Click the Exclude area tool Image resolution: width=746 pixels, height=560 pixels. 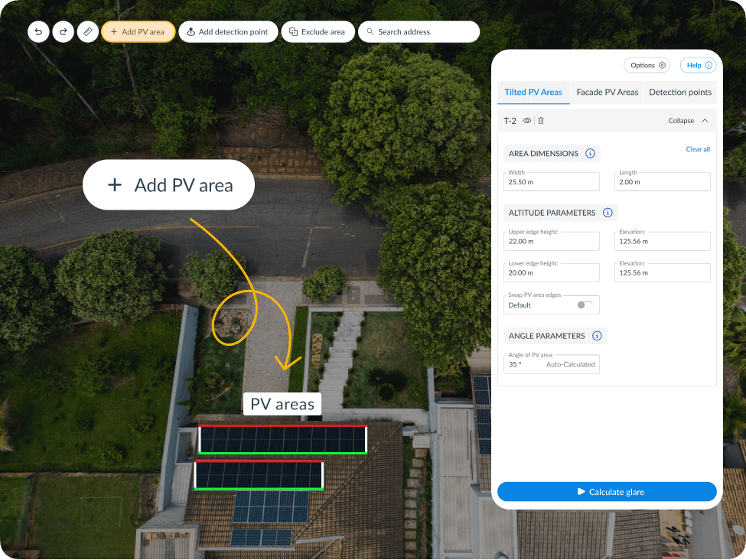[x=317, y=32]
